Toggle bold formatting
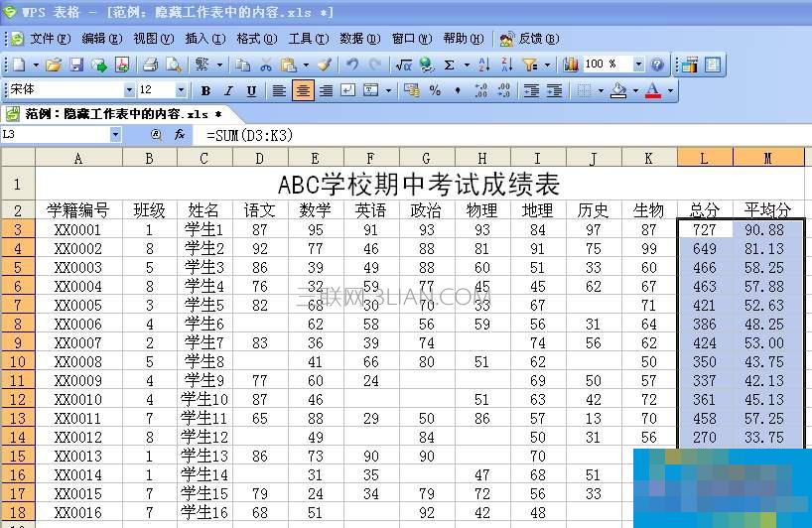This screenshot has height=528, width=812. click(x=205, y=90)
